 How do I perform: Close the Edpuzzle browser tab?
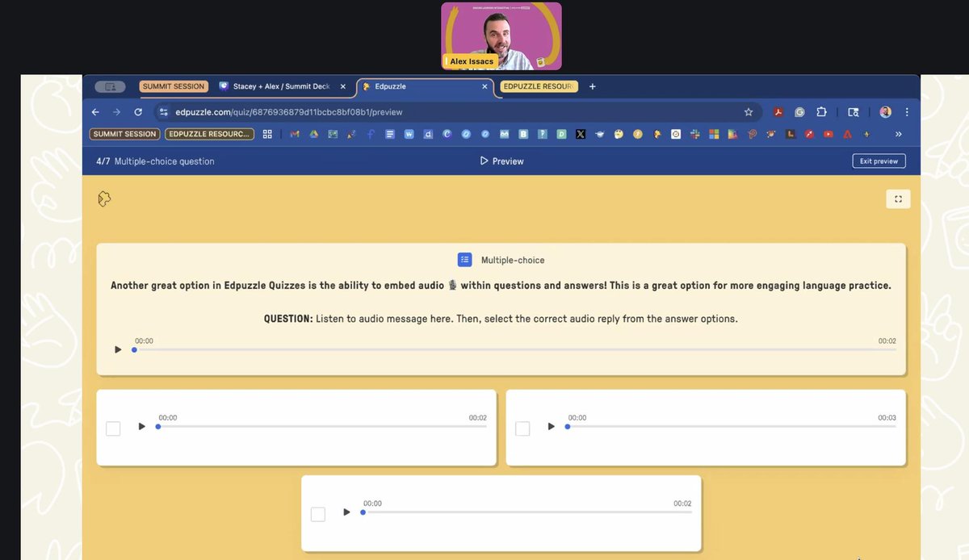click(x=484, y=86)
